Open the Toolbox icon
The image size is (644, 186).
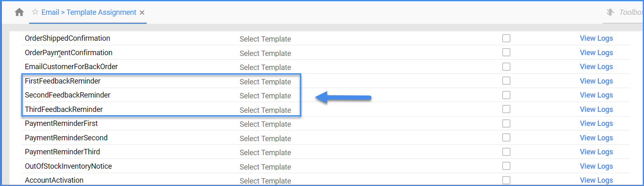(610, 12)
